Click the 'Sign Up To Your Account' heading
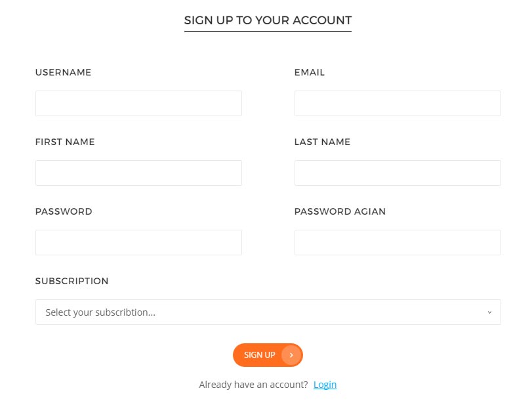Image resolution: width=532 pixels, height=403 pixels. coord(268,20)
